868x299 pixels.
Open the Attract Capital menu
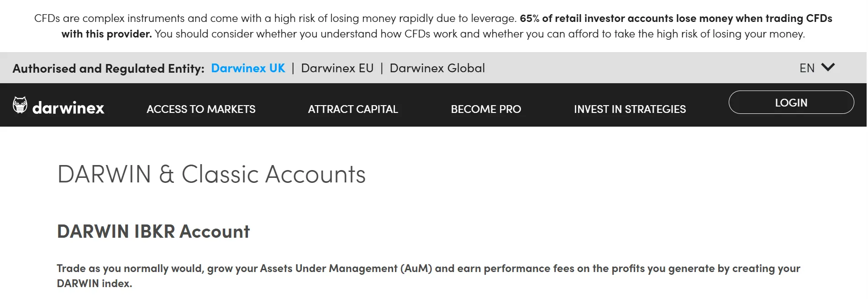point(353,109)
